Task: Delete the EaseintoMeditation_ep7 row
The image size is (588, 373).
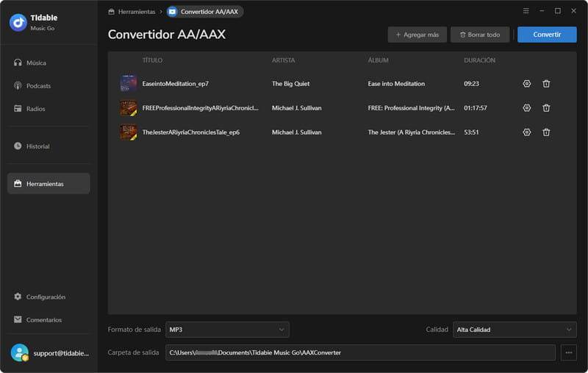Action: tap(546, 84)
